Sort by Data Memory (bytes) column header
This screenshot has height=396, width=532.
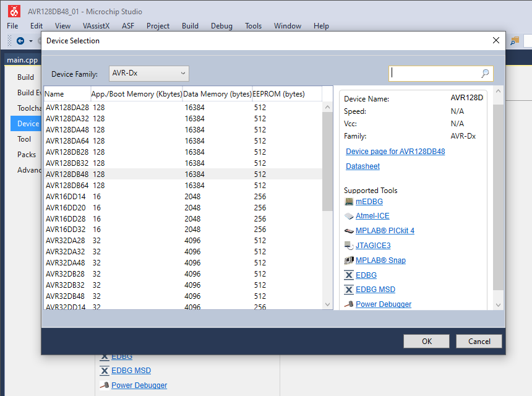tap(217, 94)
